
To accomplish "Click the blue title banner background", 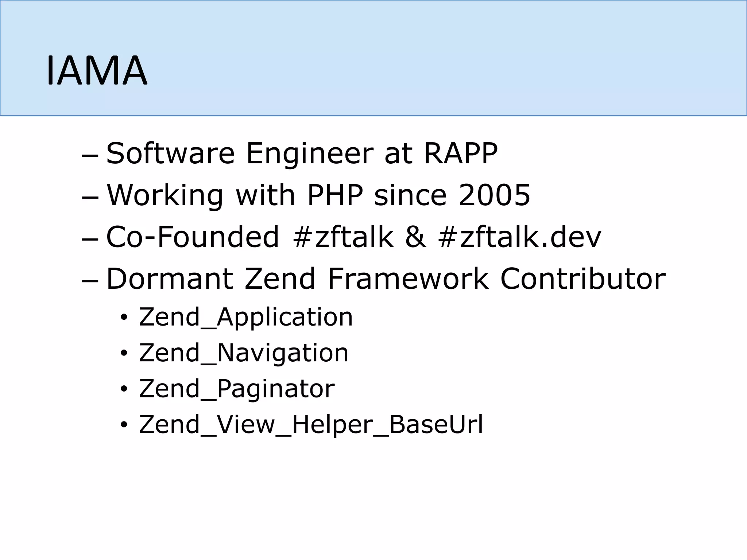I will pyautogui.click(x=438, y=58).
